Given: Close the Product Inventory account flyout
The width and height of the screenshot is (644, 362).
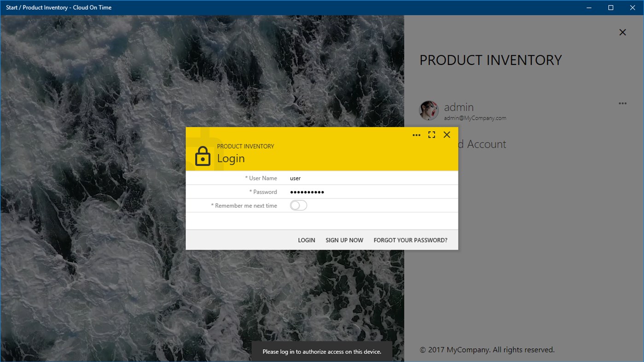Looking at the screenshot, I should pos(622,32).
